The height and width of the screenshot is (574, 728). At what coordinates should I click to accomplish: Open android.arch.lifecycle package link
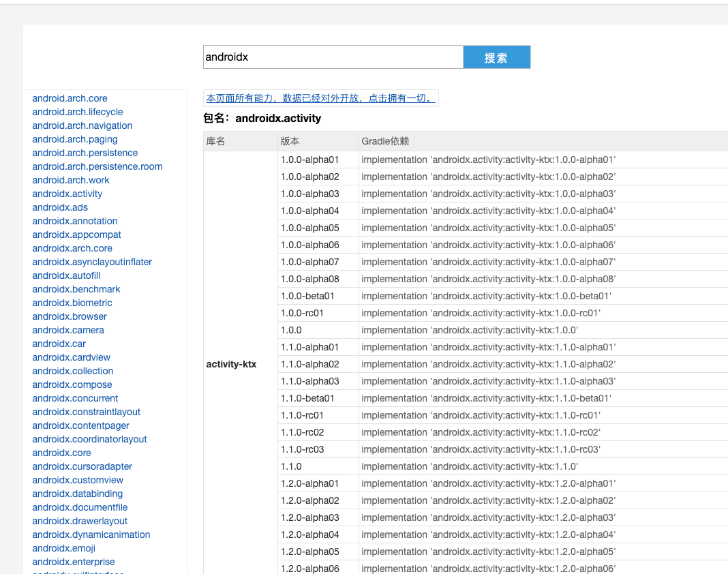pyautogui.click(x=78, y=112)
